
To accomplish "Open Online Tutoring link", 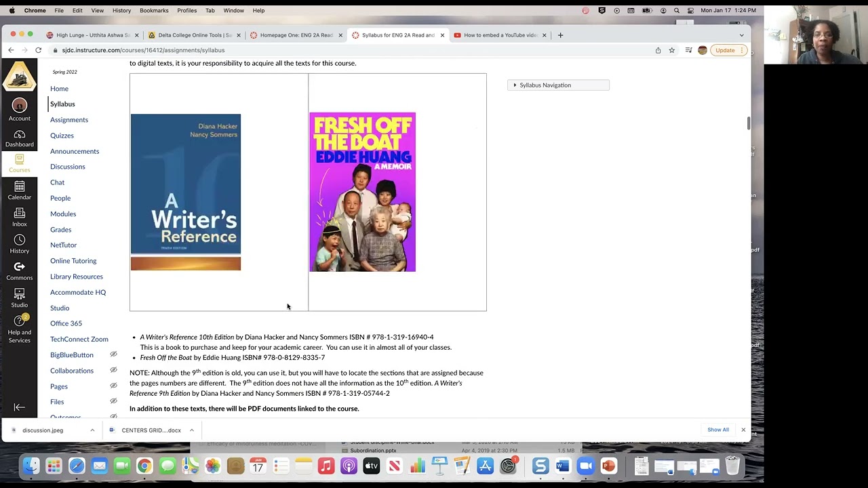I will 73,261.
